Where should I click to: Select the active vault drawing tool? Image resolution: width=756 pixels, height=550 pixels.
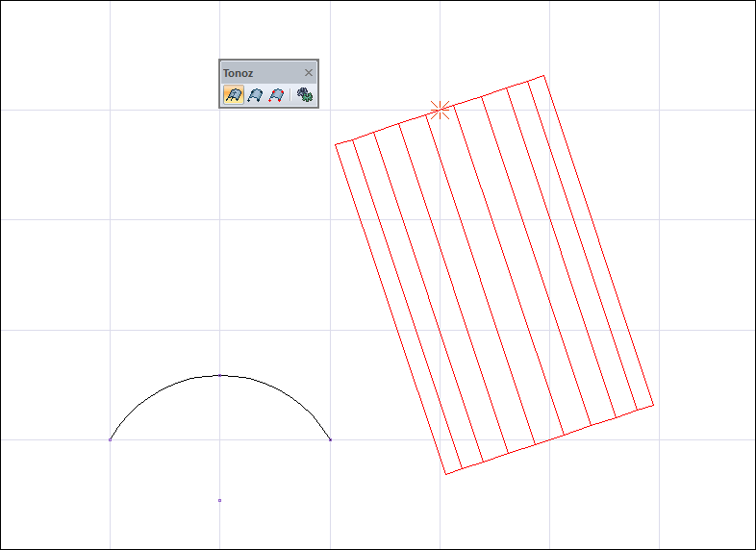point(234,95)
